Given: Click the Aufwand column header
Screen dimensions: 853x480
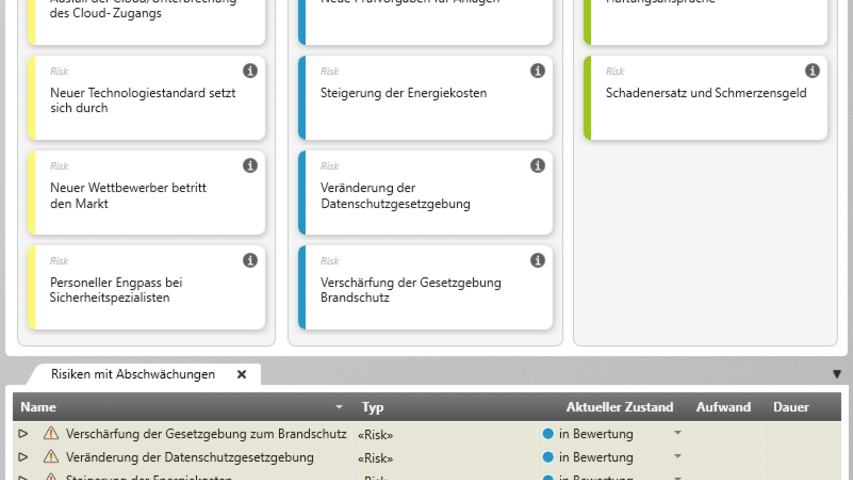Looking at the screenshot, I should [x=723, y=408].
